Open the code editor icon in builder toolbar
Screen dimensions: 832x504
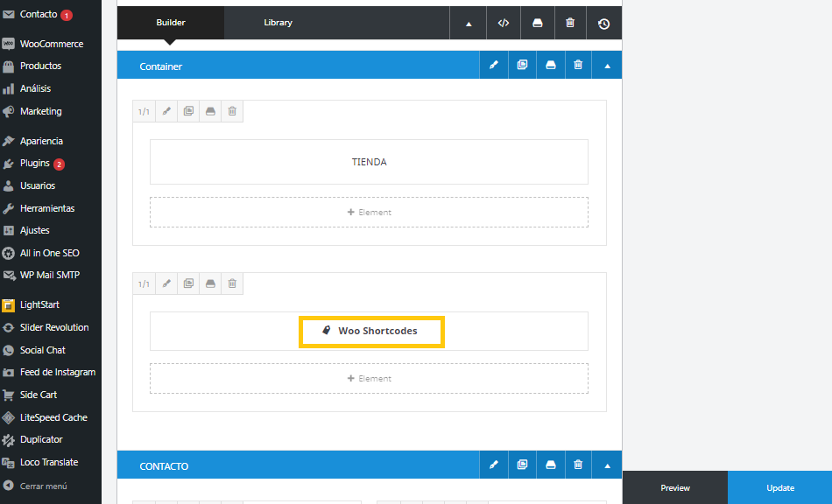tap(503, 24)
